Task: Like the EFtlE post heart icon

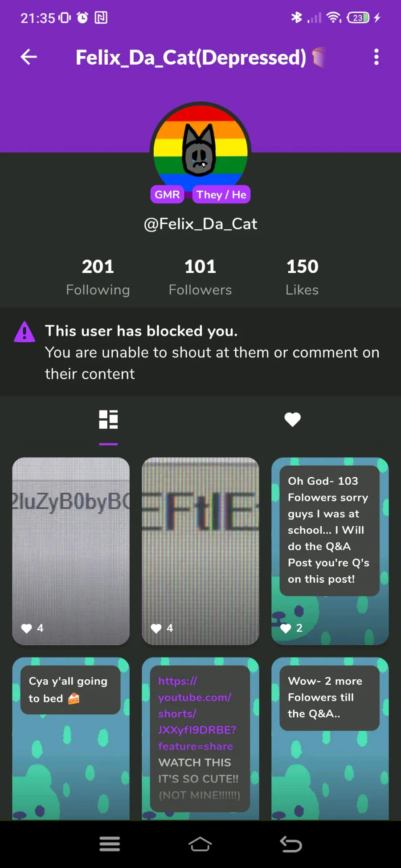Action: (156, 628)
